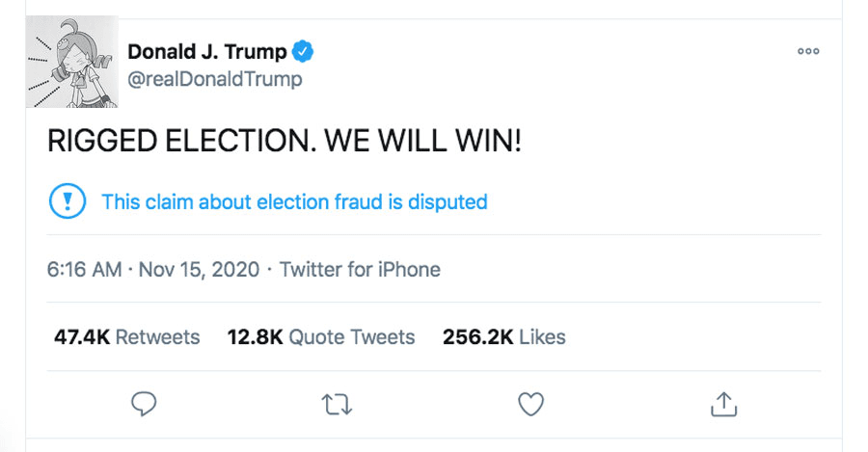Viewport: 868px width, 452px height.
Task: Click the blue exclamation warning icon
Action: pyautogui.click(x=68, y=202)
